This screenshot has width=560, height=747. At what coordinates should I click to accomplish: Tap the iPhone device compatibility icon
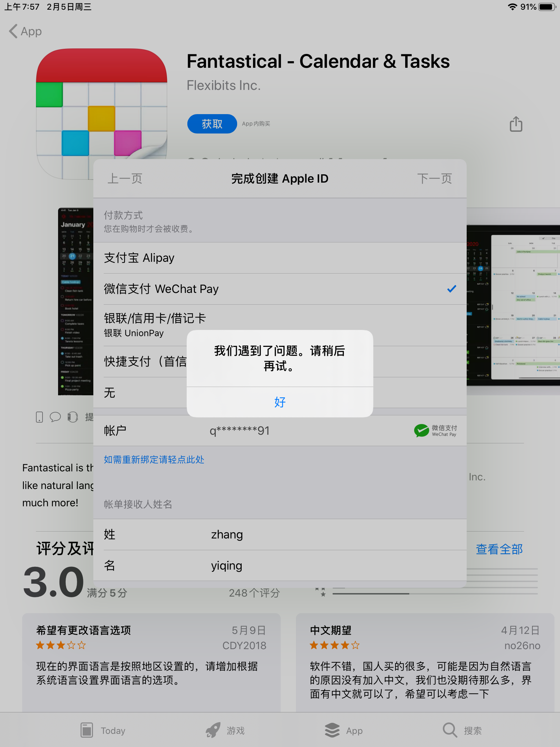39,417
